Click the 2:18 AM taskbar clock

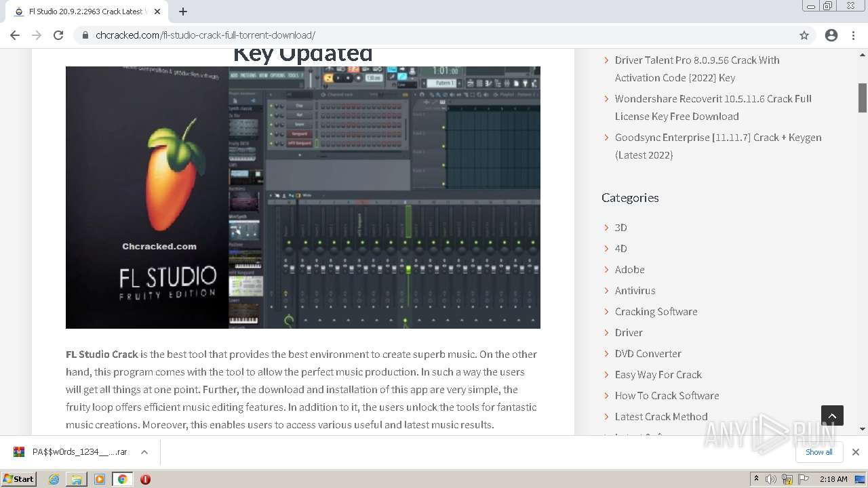(833, 479)
